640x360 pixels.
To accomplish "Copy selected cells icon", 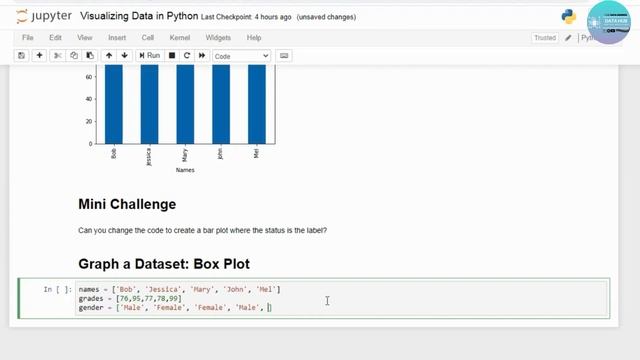I will point(74,56).
